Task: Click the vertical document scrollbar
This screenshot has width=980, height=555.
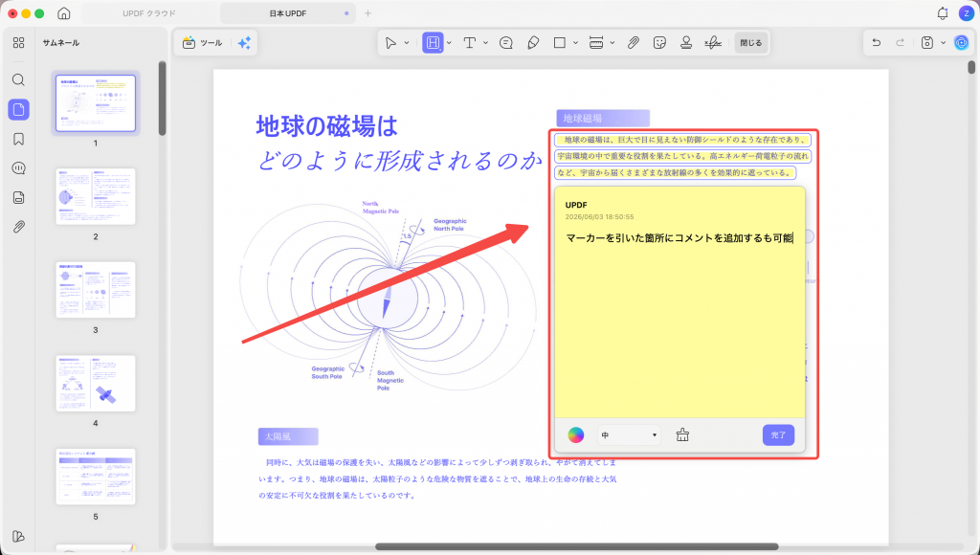Action: point(971,66)
